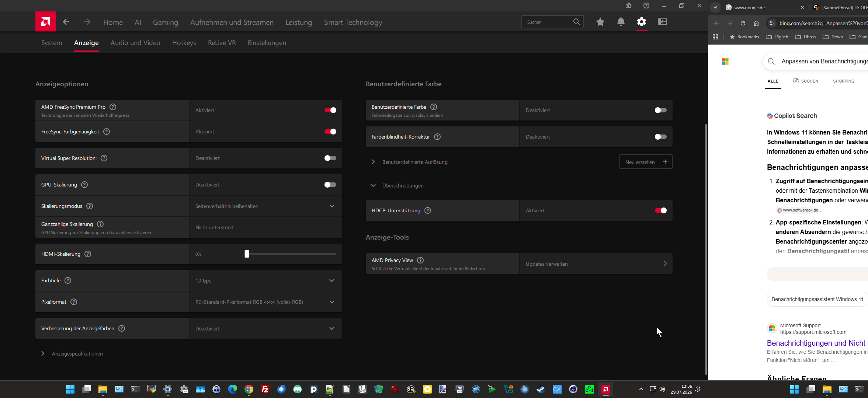Open Skalierungsmodus dropdown
Screen dimensions: 868x398
265,206
